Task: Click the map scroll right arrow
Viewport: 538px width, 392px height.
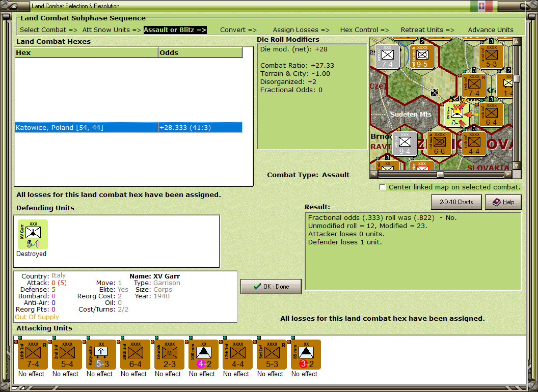Action: 508,174
